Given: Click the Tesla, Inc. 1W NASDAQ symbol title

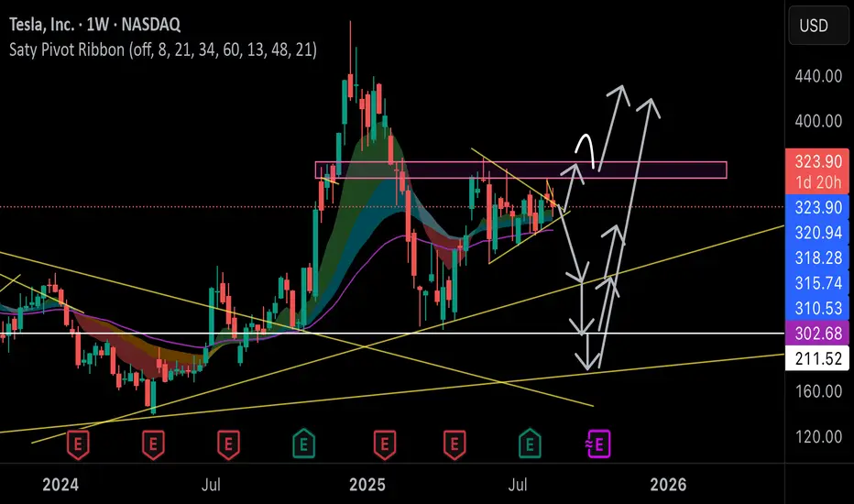Looking at the screenshot, I should 94,25.
